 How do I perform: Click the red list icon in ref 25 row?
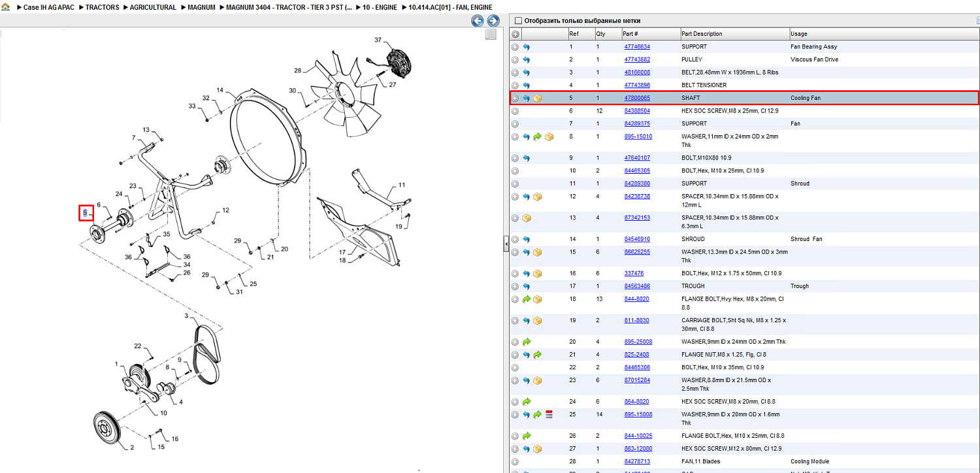(549, 414)
